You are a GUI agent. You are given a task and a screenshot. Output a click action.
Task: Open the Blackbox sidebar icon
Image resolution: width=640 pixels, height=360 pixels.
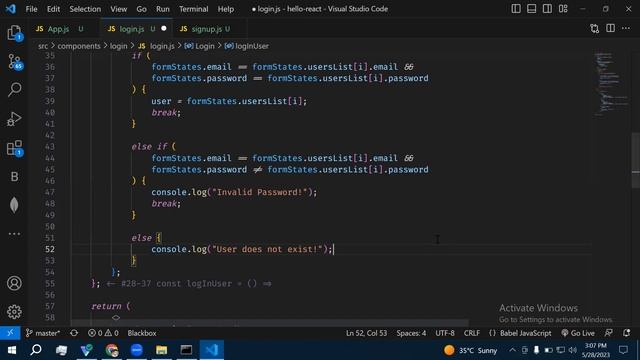coord(14,177)
